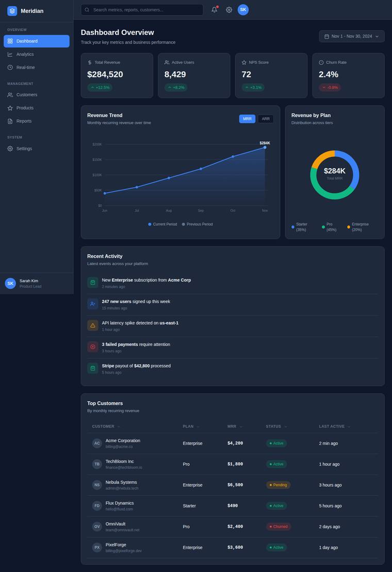
Task: Open Products in the sidebar
Action: (x=37, y=108)
